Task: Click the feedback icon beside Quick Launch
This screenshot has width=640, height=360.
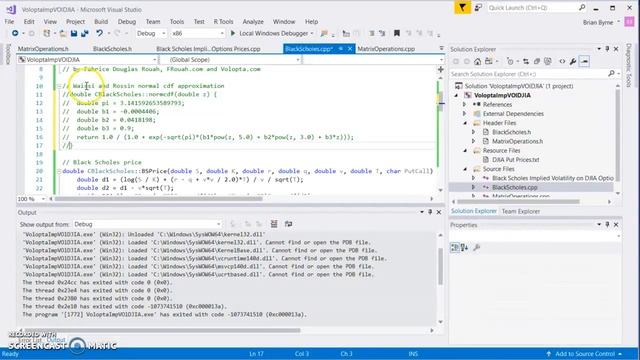Action: click(x=478, y=8)
